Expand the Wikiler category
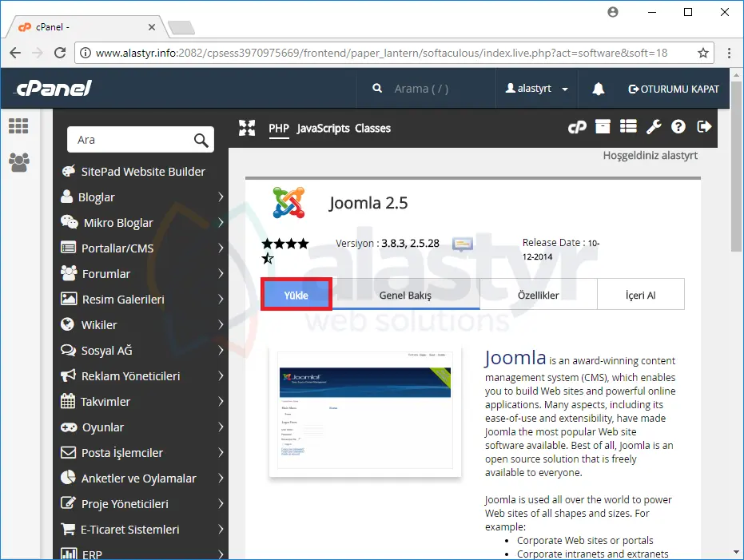This screenshot has width=744, height=560. [141, 325]
